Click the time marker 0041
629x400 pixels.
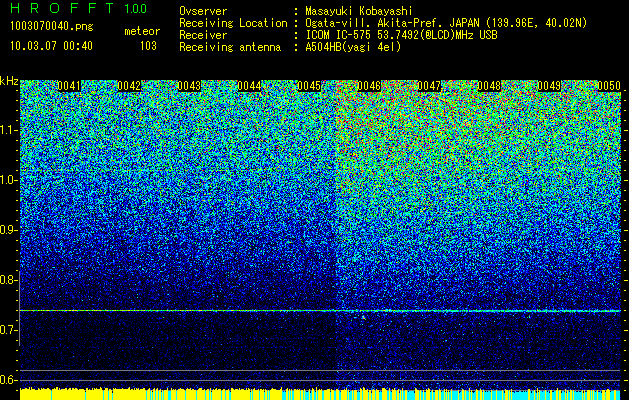coord(69,86)
